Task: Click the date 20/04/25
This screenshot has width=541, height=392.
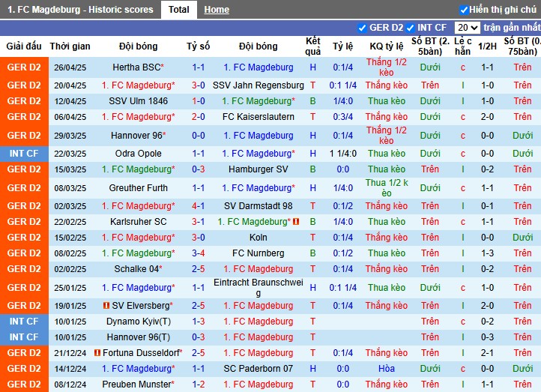Action: (70, 85)
